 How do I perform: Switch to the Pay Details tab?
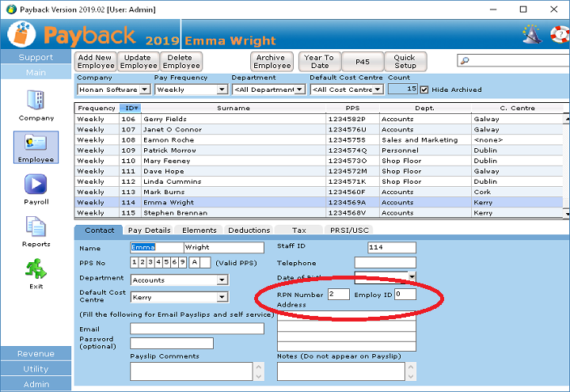[148, 230]
